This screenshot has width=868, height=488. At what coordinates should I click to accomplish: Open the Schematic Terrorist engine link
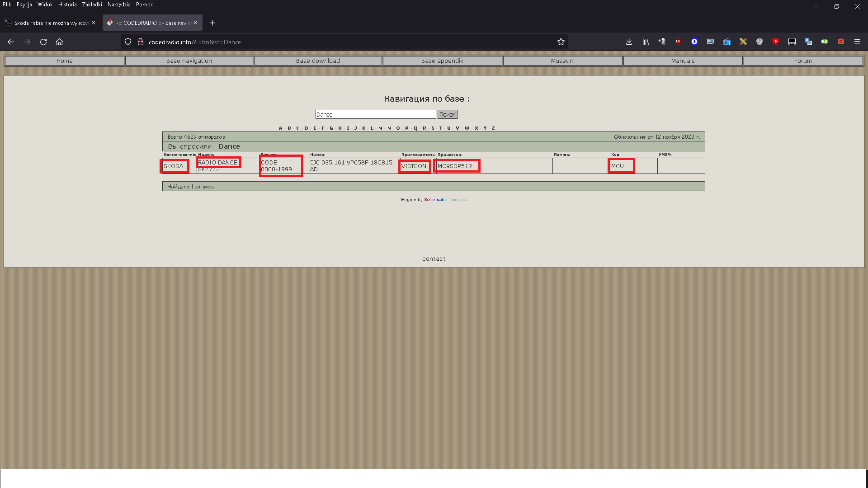coord(445,200)
